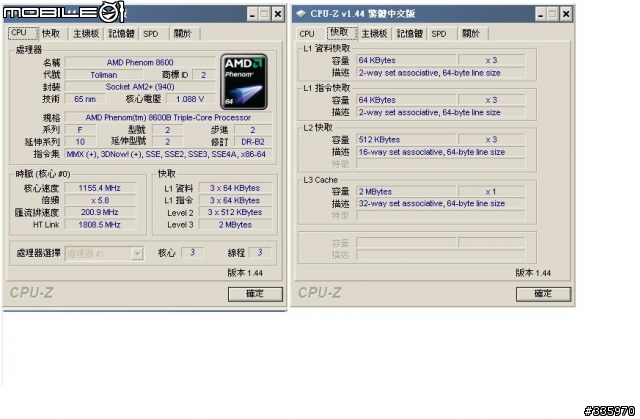Open 關於 tab in right window
The width and height of the screenshot is (640, 419).
471,33
